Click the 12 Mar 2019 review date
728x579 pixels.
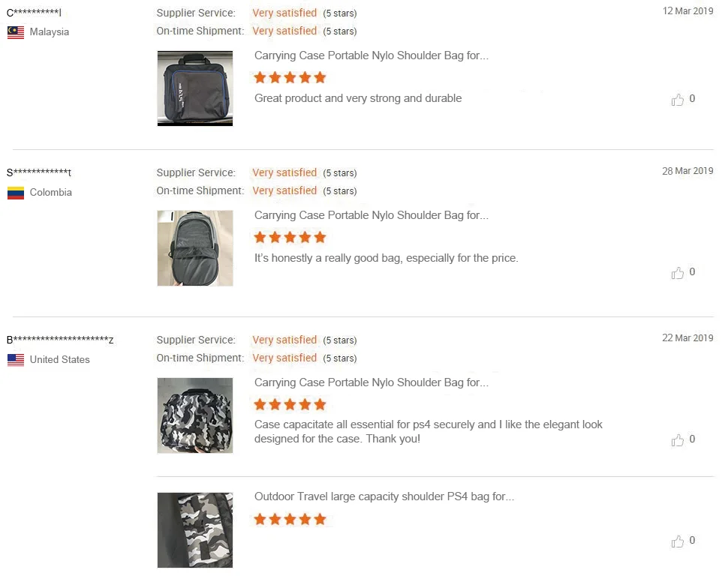coord(687,11)
